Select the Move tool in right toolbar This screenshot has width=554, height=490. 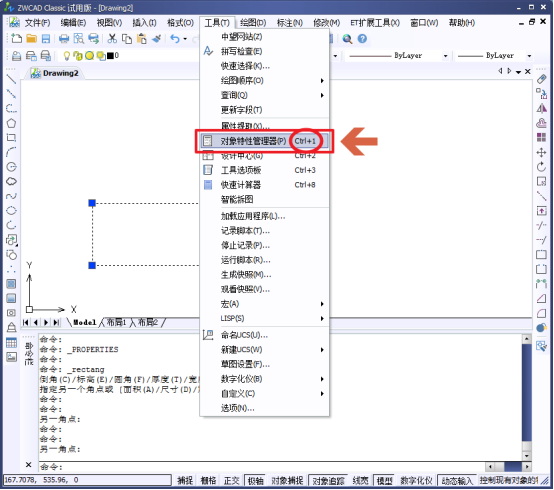tap(541, 152)
